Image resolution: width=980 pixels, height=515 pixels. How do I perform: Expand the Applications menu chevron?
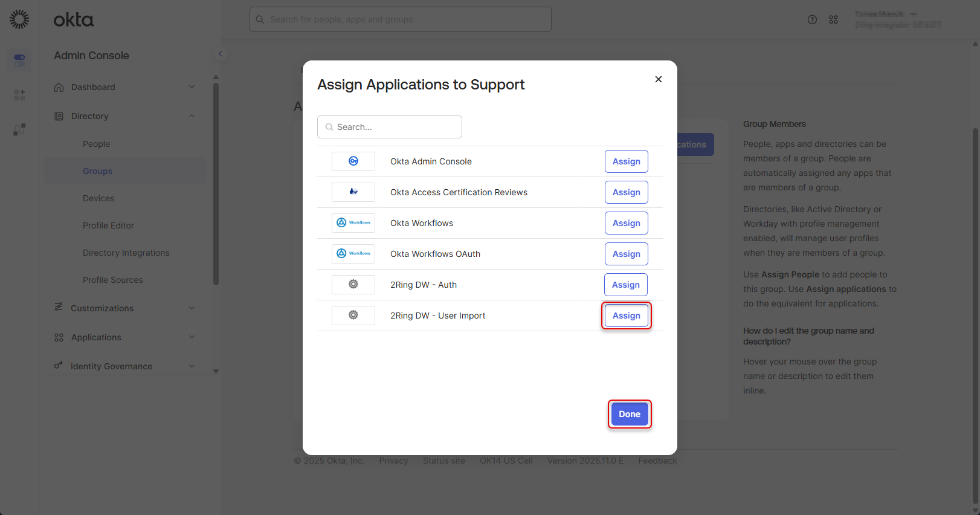192,337
